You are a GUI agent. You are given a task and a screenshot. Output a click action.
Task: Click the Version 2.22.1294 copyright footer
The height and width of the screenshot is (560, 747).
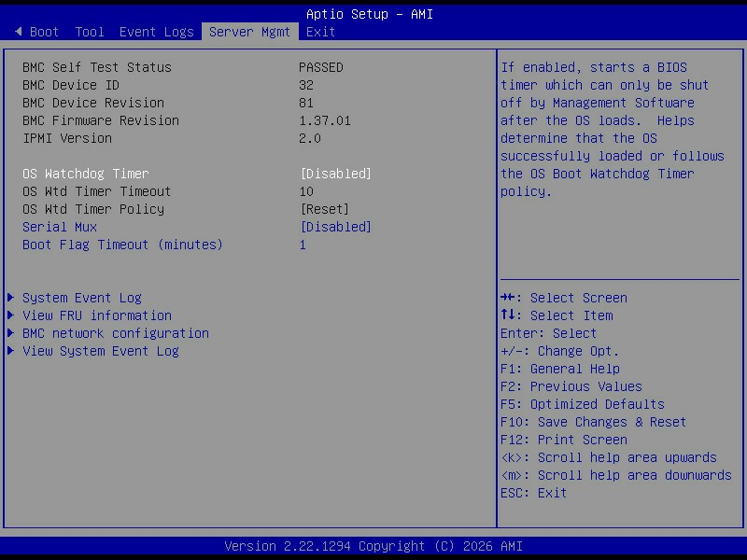373,546
